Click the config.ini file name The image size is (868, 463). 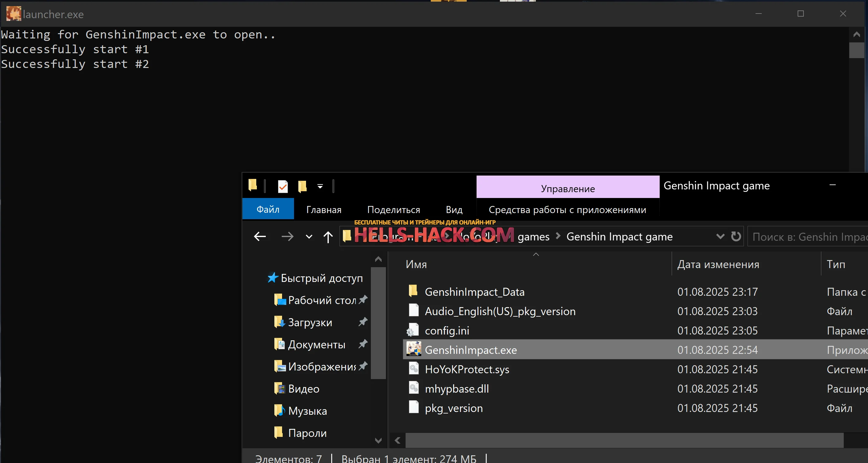click(447, 330)
